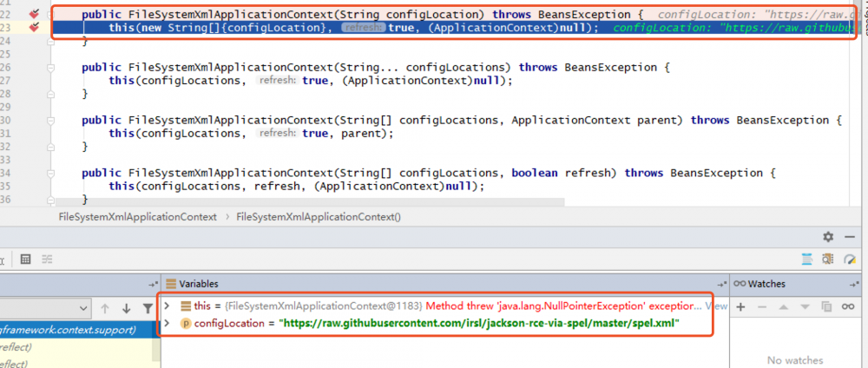Collapse constructor with ApplicationContext parent at line 30
This screenshot has height=368, width=868.
[x=51, y=120]
